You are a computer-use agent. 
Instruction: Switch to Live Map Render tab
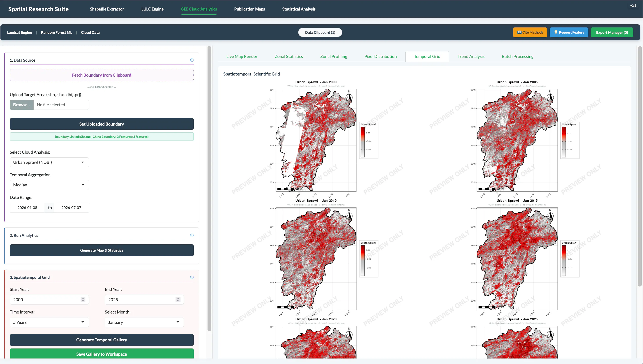(x=242, y=56)
